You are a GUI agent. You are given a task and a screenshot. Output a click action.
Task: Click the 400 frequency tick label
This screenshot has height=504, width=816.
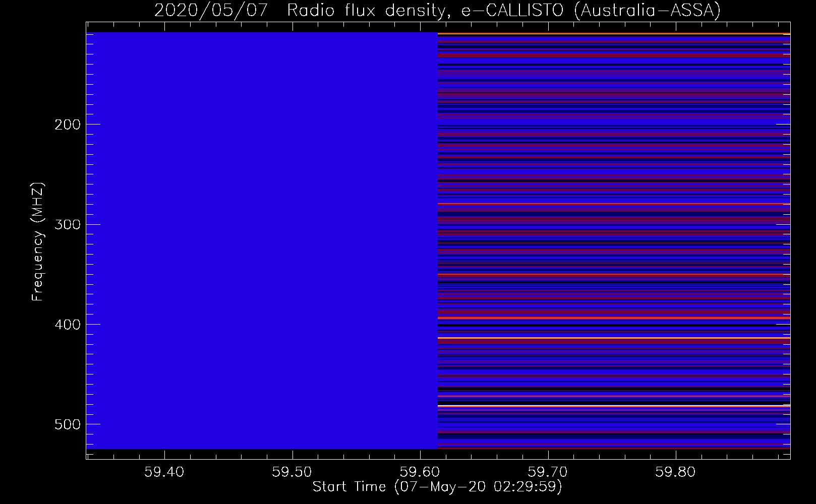(x=67, y=325)
